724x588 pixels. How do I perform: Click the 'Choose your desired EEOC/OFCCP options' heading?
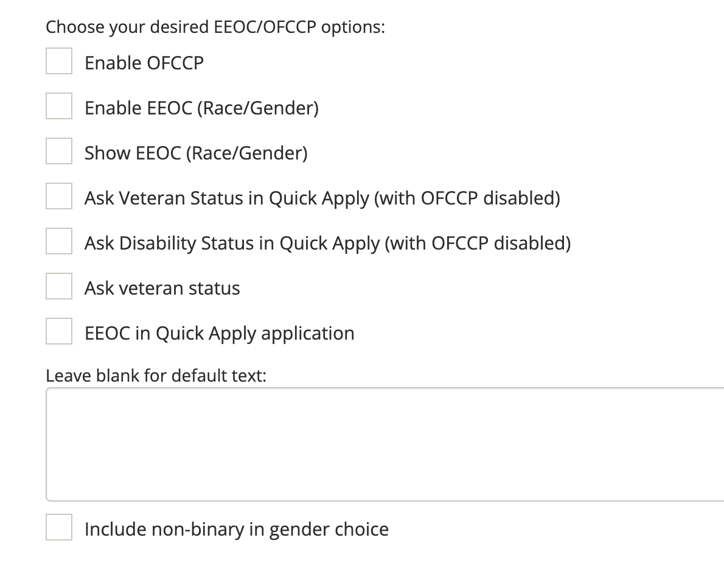point(215,27)
